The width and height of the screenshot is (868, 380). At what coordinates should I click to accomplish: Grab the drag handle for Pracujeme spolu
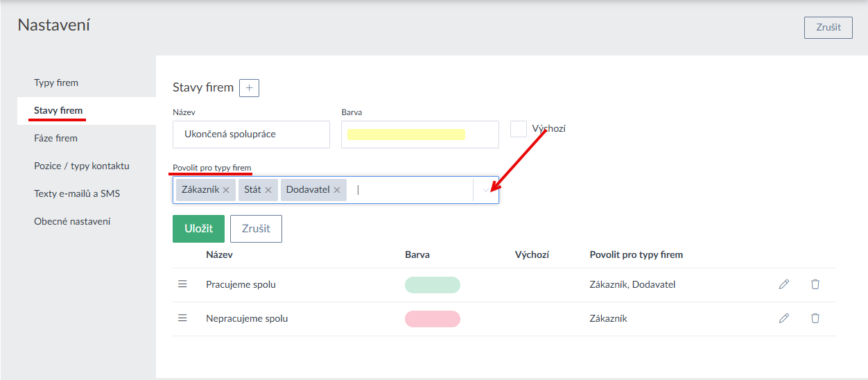point(183,284)
